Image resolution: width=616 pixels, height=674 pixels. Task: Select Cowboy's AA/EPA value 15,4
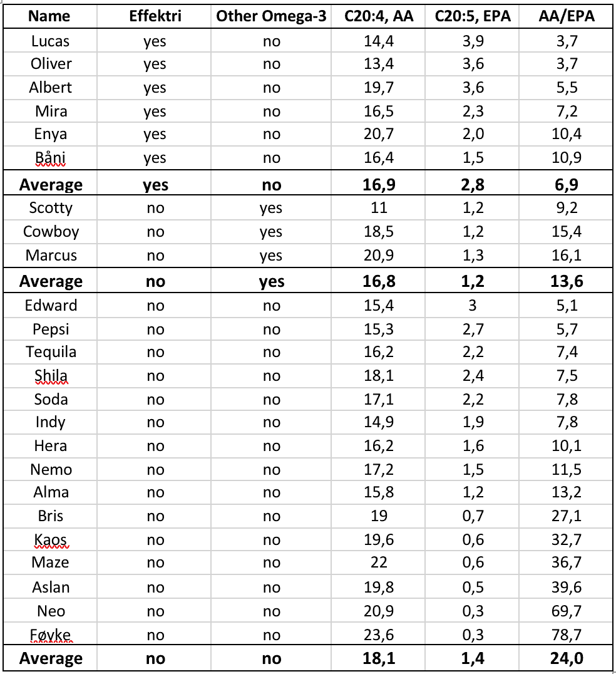click(x=566, y=232)
